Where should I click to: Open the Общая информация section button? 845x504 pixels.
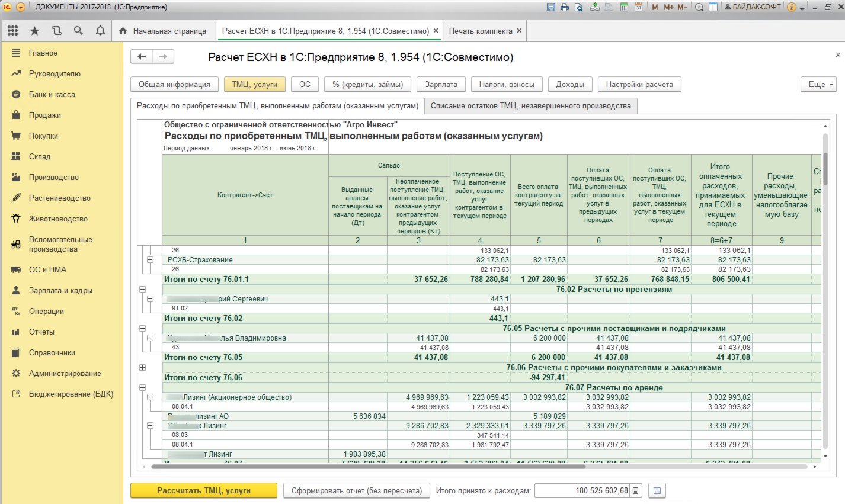pyautogui.click(x=174, y=84)
